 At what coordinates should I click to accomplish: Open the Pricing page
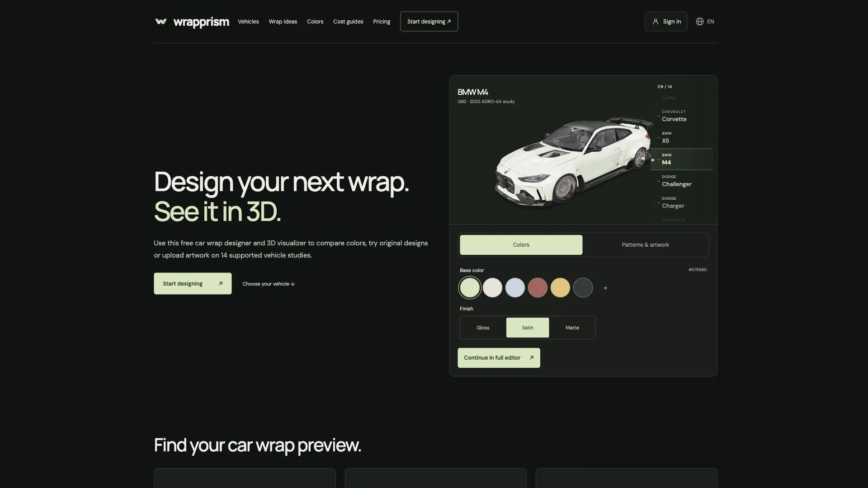382,22
